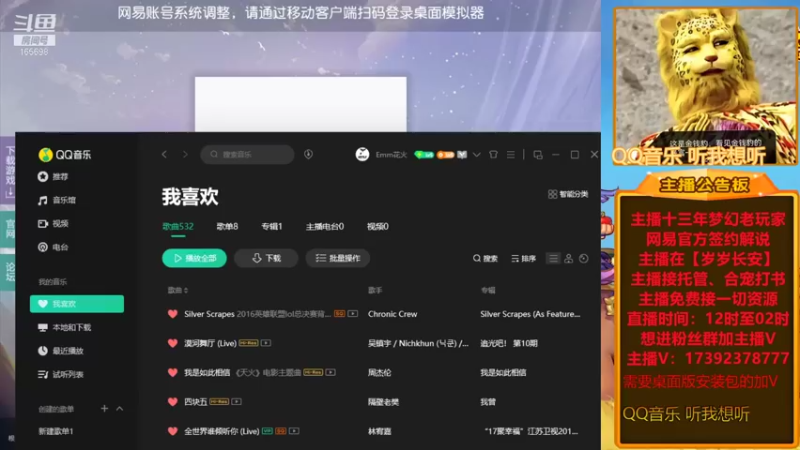800x450 pixels.
Task: Select the 专辑1 tab
Action: [271, 227]
